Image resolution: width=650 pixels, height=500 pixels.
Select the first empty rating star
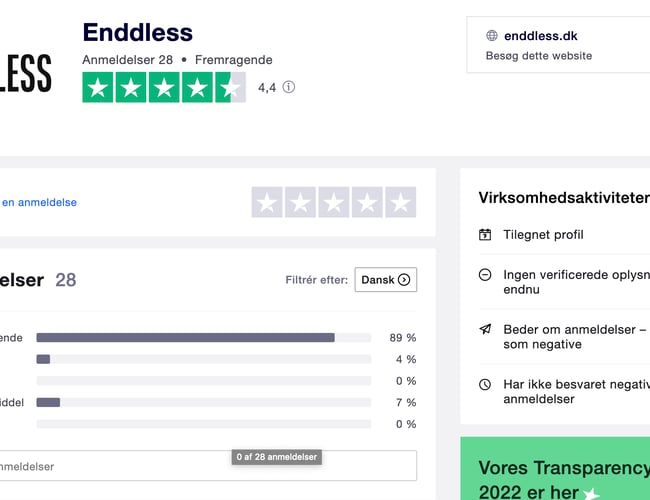(267, 203)
